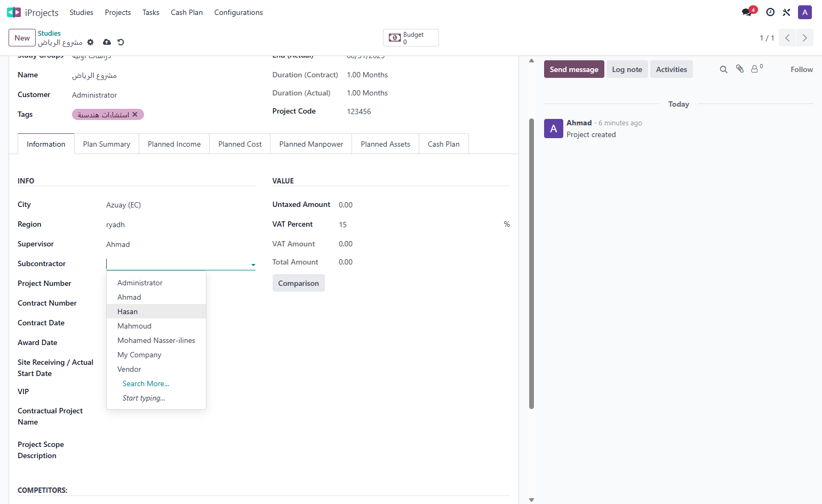Screen dimensions: 822x504
Task: Go to the previous record arrow
Action: pos(787,38)
